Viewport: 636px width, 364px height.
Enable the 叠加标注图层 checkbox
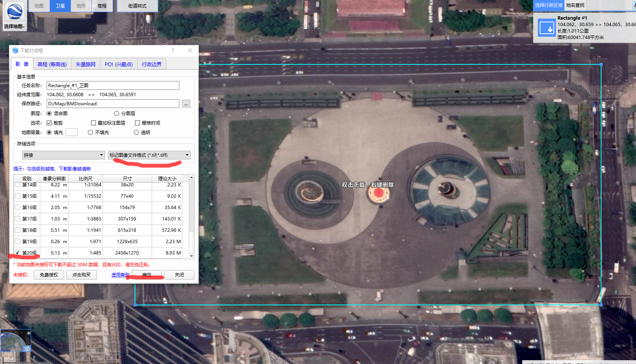coord(93,123)
